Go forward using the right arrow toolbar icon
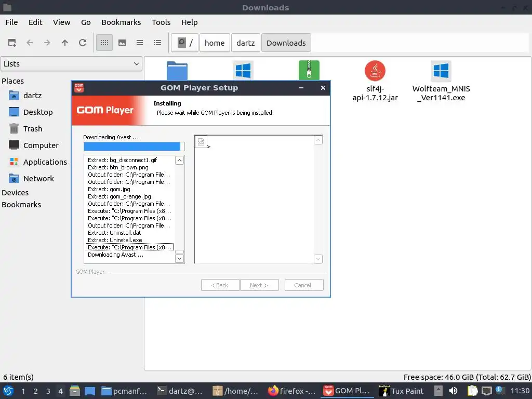The image size is (532, 399). 47,43
